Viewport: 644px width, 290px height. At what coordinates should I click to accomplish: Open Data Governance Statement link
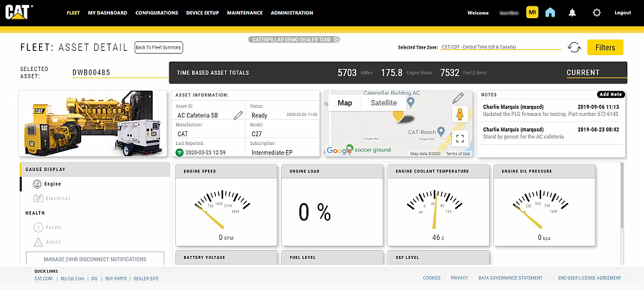tap(510, 278)
